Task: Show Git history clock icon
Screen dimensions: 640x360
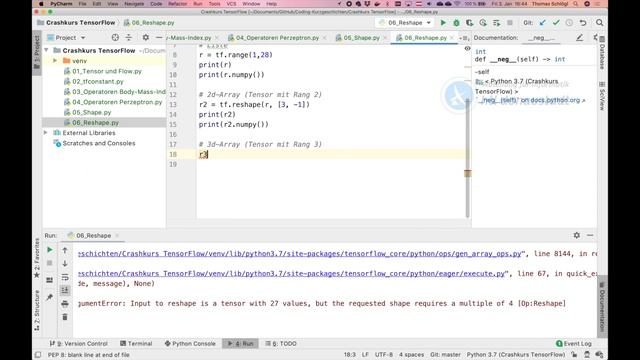Action: 569,23
